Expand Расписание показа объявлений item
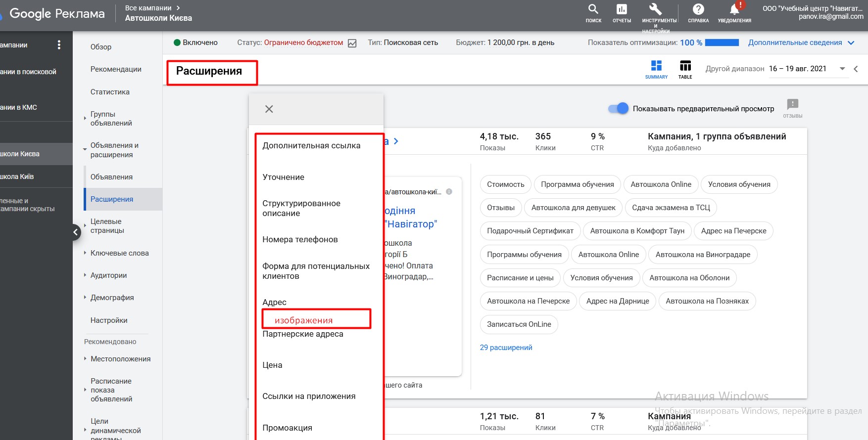Screen dimensions: 868x440 (x=85, y=390)
